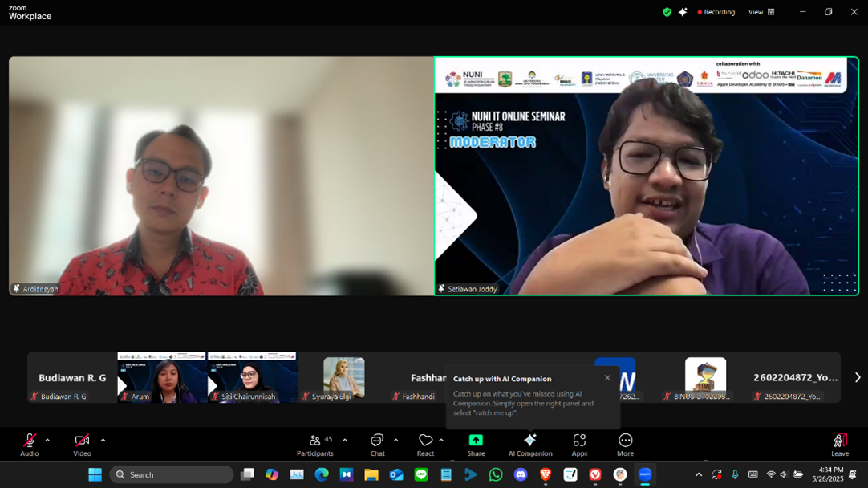The height and width of the screenshot is (488, 868).
Task: Select the 2602204872_Yo participant tile
Action: (796, 377)
